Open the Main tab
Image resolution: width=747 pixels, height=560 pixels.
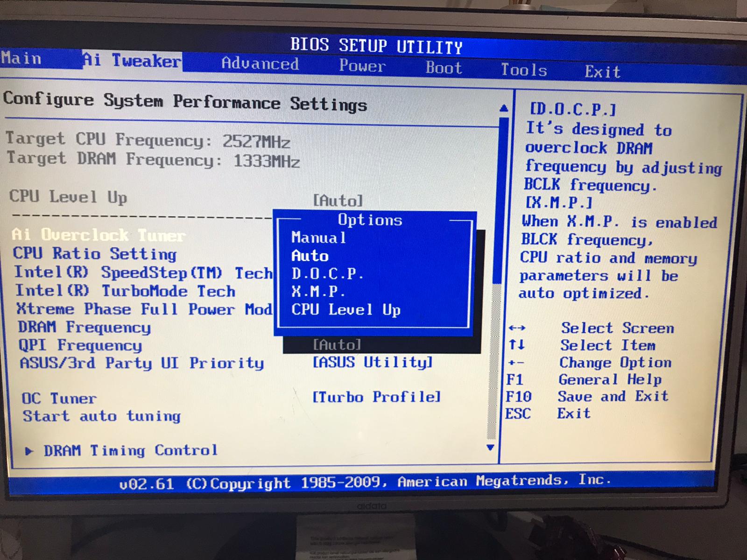21,59
